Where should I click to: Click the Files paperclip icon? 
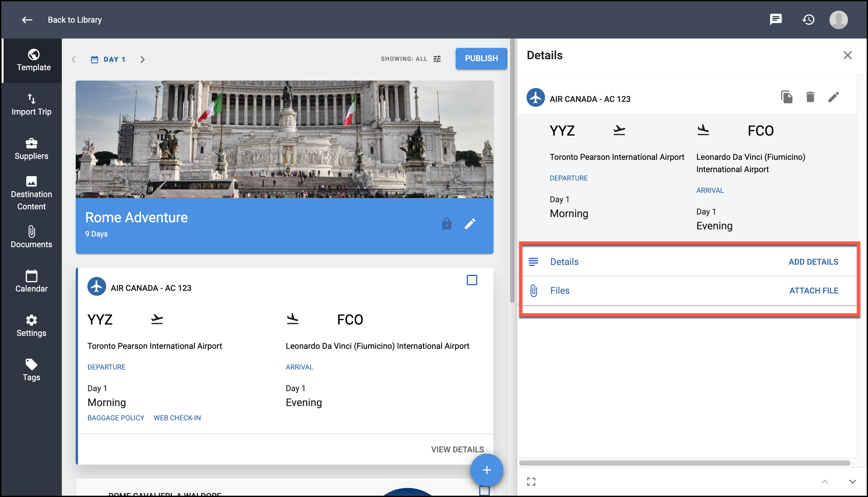coord(533,291)
